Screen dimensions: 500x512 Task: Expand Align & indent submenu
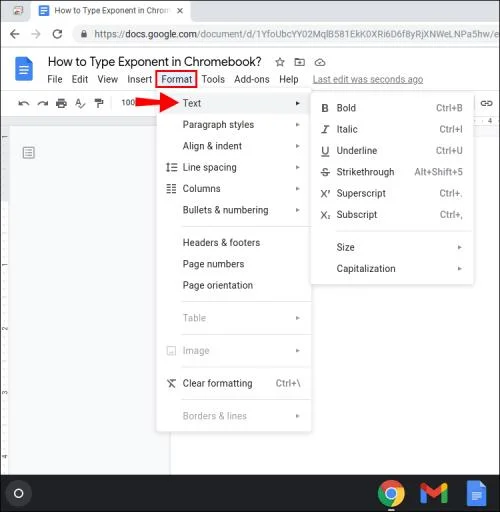[234, 146]
